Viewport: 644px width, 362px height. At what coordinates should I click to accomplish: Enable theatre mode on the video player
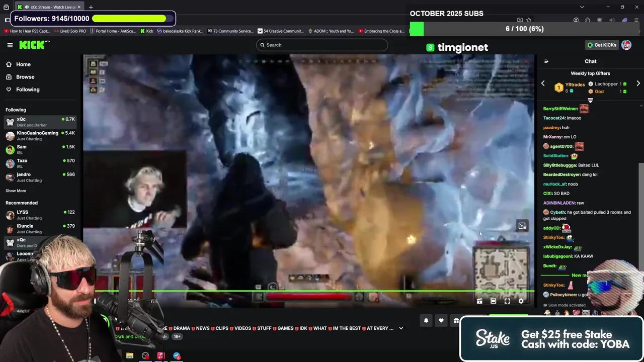[x=493, y=301]
